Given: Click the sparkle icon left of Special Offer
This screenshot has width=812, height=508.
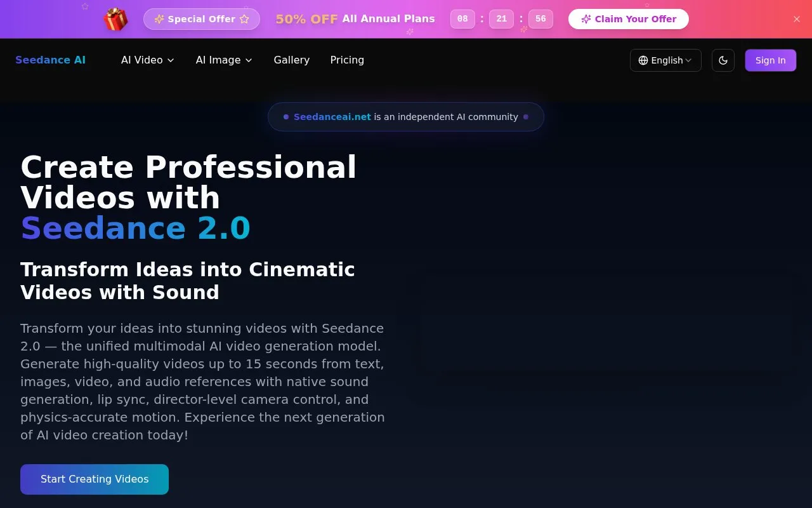Looking at the screenshot, I should click(x=159, y=19).
